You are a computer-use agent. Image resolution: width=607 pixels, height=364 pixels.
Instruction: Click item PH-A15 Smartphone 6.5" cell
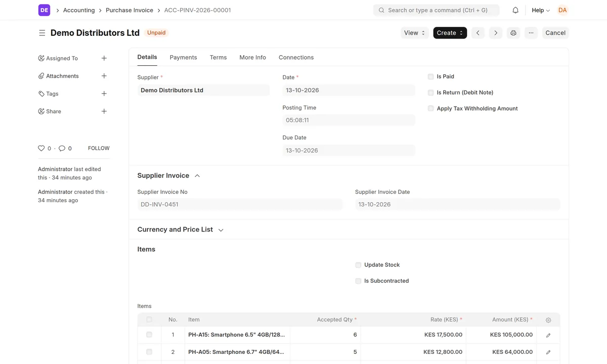[x=237, y=335]
